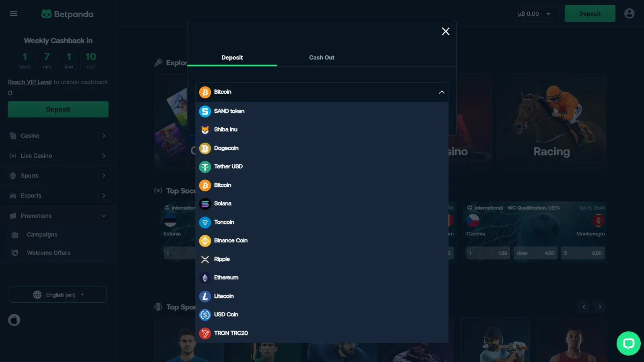The width and height of the screenshot is (644, 362).
Task: Select Tether USD from the list
Action: 228,167
